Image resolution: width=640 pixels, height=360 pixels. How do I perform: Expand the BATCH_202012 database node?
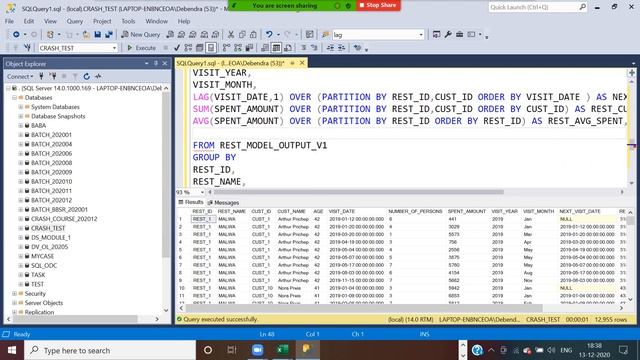tap(20, 200)
